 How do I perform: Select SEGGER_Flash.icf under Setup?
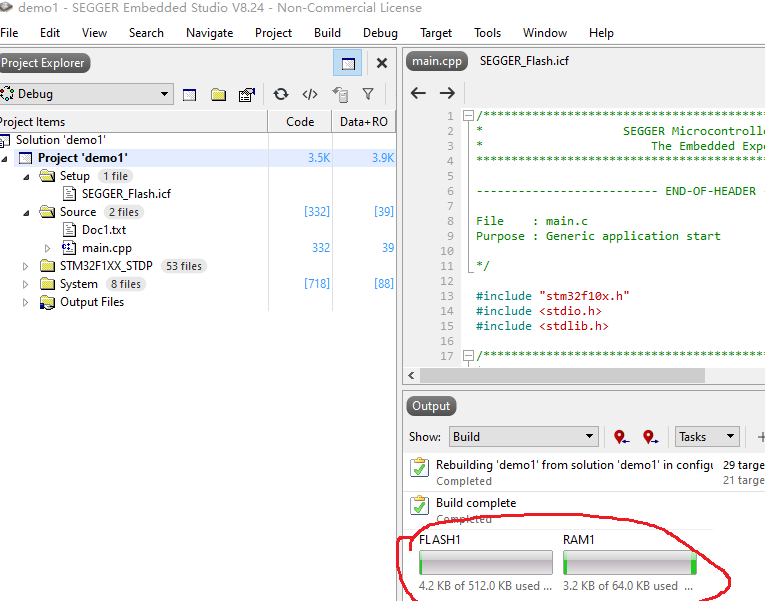point(126,194)
